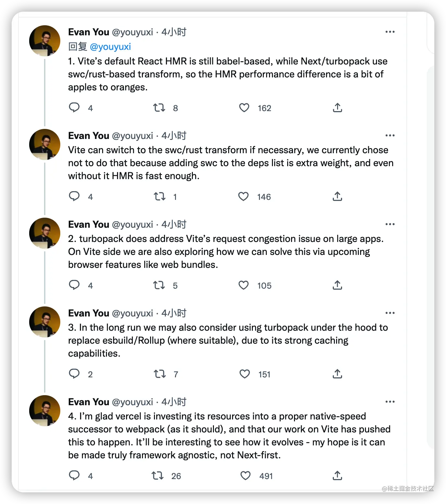The height and width of the screenshot is (504, 446).
Task: Open more options on web bundles tweet
Action: pos(390,224)
